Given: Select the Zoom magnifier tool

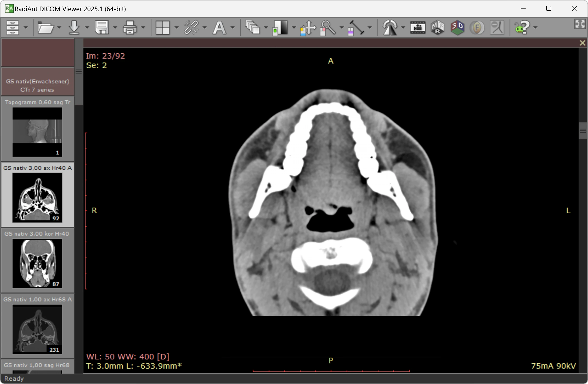Looking at the screenshot, I should [327, 28].
